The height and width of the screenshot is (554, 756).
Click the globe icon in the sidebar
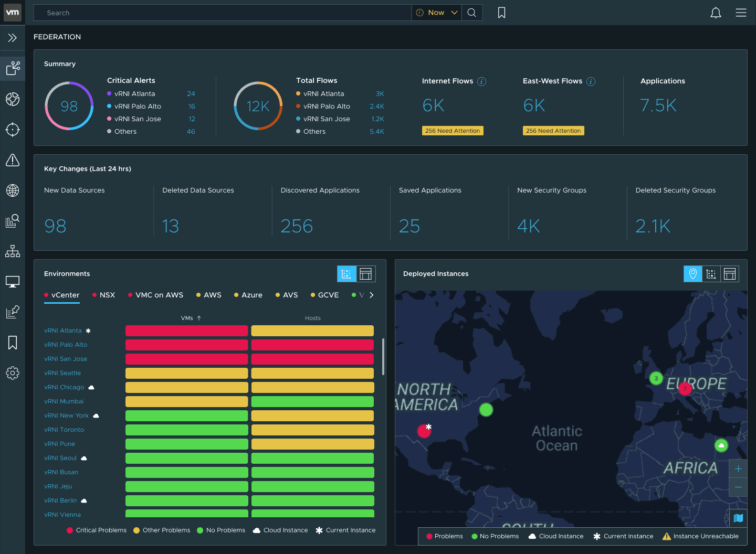coord(13,190)
